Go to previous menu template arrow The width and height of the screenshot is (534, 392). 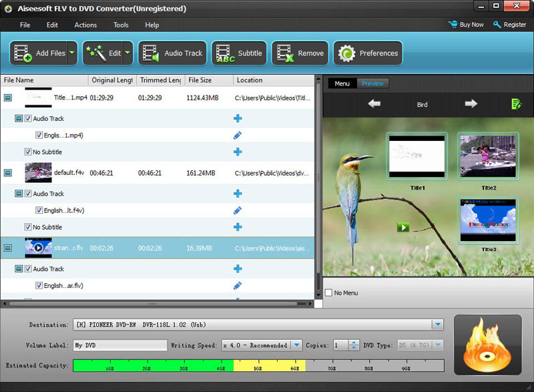click(x=374, y=104)
